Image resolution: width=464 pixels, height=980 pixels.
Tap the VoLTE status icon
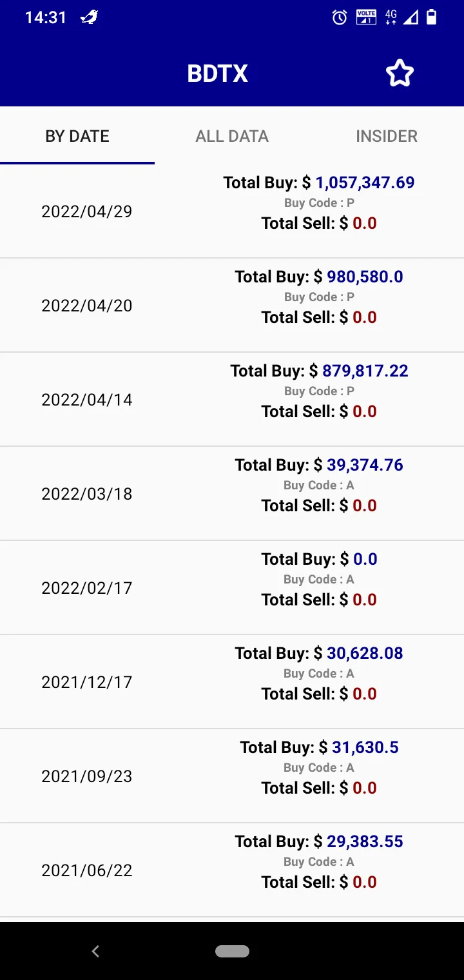(x=366, y=17)
